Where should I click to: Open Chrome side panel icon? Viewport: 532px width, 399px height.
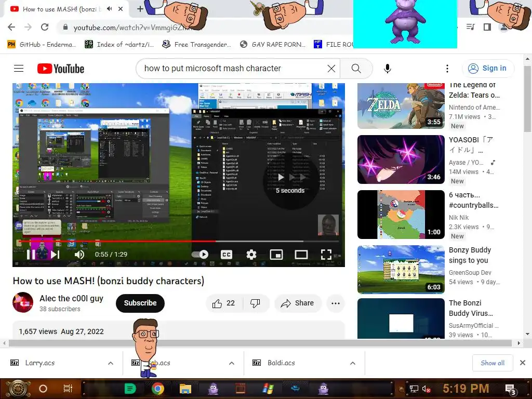[x=487, y=27]
